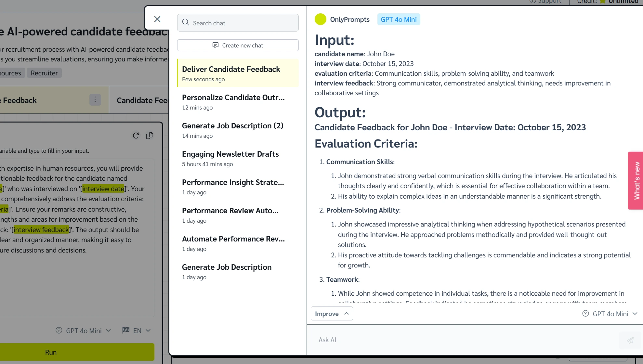Open the Recruiter tab
Image resolution: width=643 pixels, height=364 pixels.
click(44, 73)
